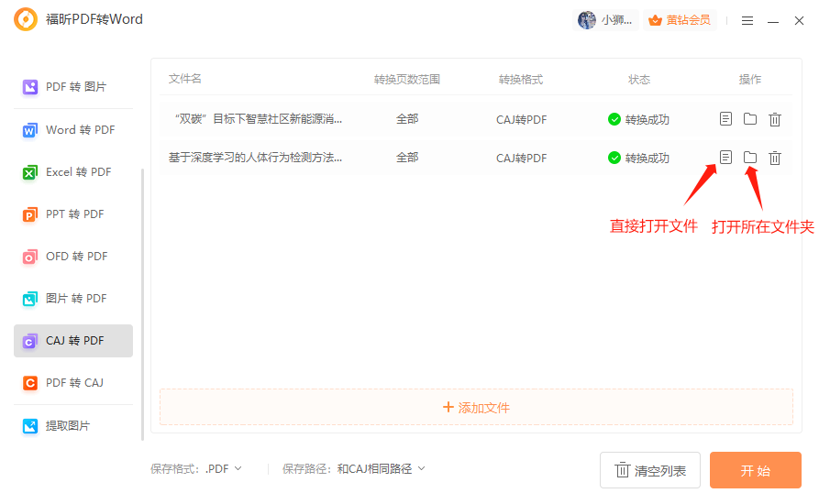The image size is (819, 504).
Task: Open containing folder for the second file
Action: [x=750, y=158]
